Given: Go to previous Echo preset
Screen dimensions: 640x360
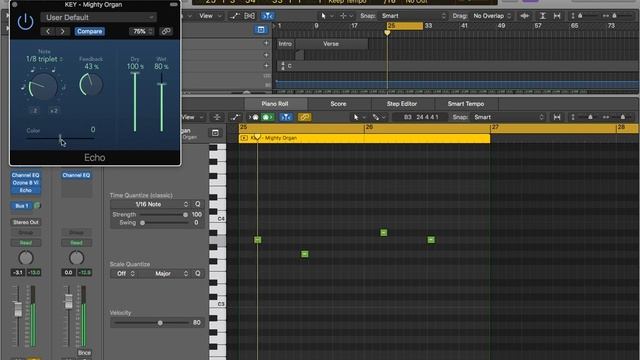Looking at the screenshot, I should click(48, 31).
